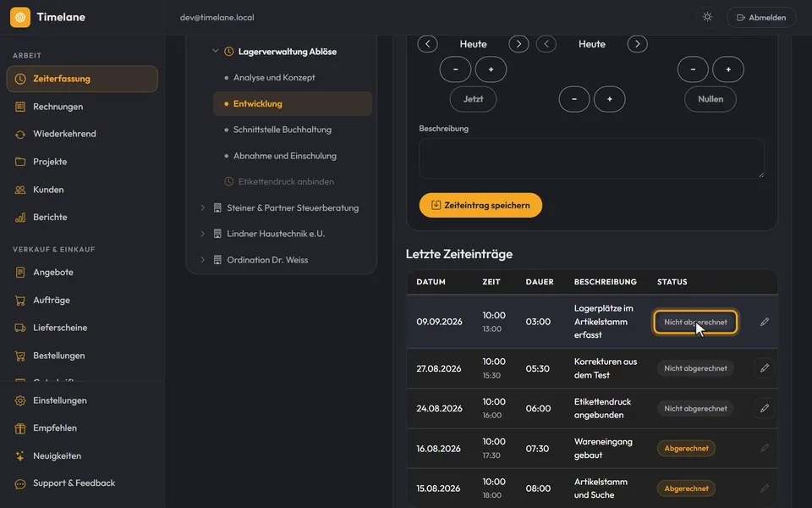This screenshot has width=812, height=508.
Task: Toggle status of the 09.09.2026 entry
Action: point(695,322)
